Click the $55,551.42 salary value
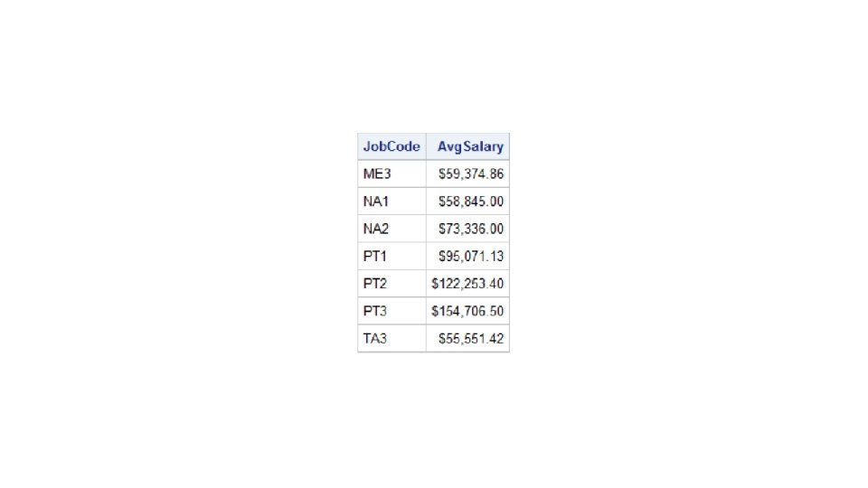 [471, 338]
